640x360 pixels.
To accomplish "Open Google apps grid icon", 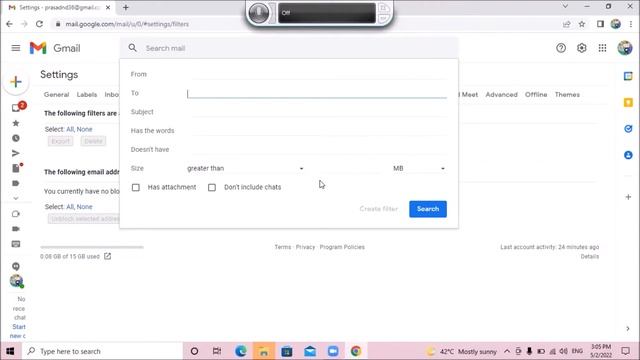I will pos(602,48).
